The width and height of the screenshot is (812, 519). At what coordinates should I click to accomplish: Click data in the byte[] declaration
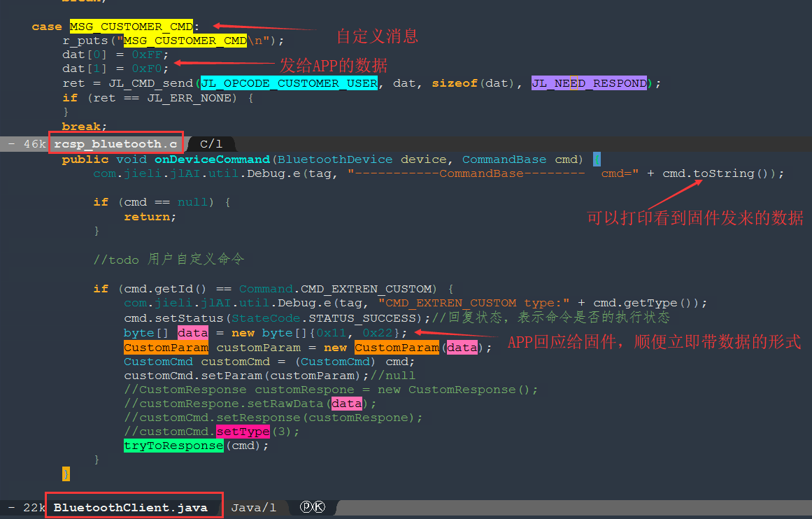coord(192,332)
